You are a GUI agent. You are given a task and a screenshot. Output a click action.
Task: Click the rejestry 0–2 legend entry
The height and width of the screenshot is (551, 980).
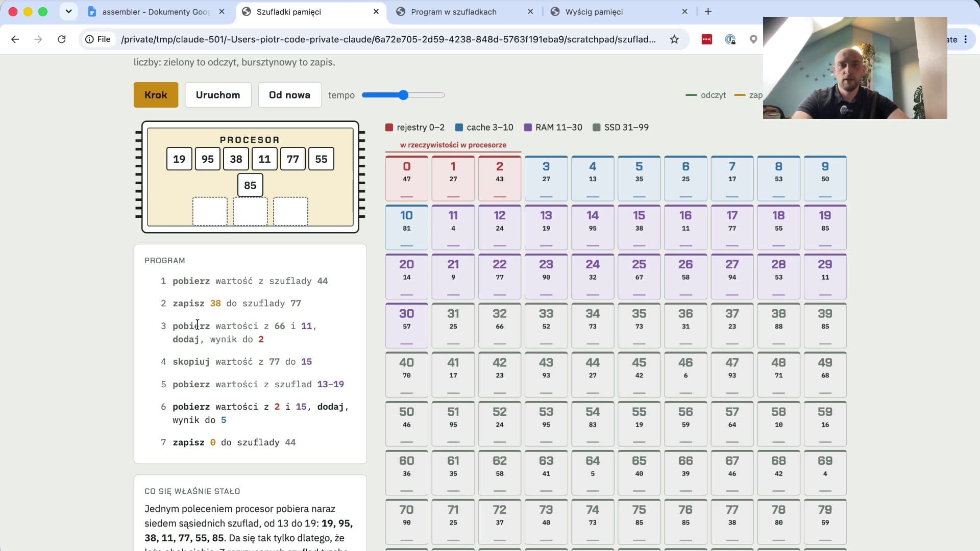[415, 128]
